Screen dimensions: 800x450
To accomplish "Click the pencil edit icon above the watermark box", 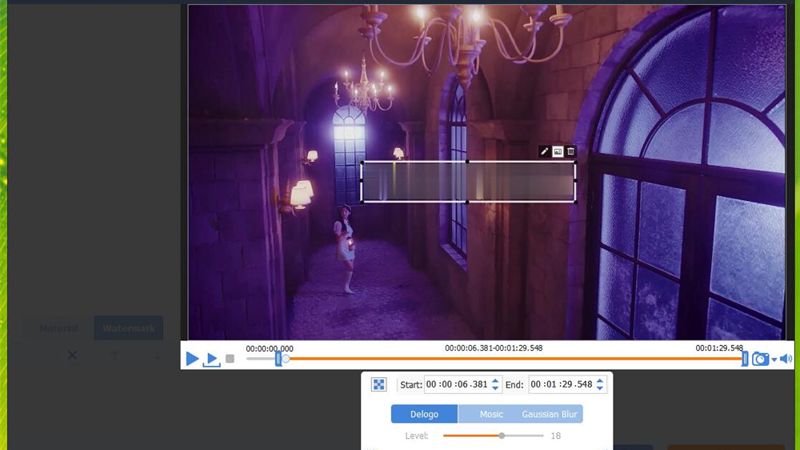I will click(544, 152).
